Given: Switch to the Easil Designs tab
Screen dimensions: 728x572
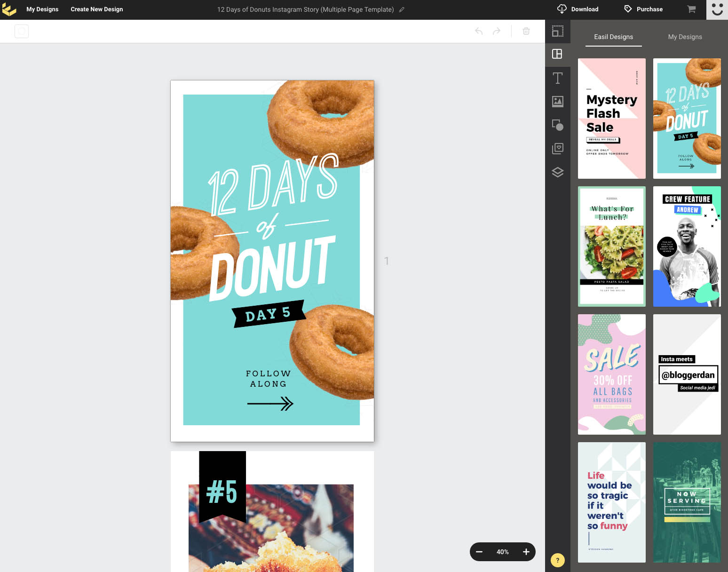Looking at the screenshot, I should (613, 37).
